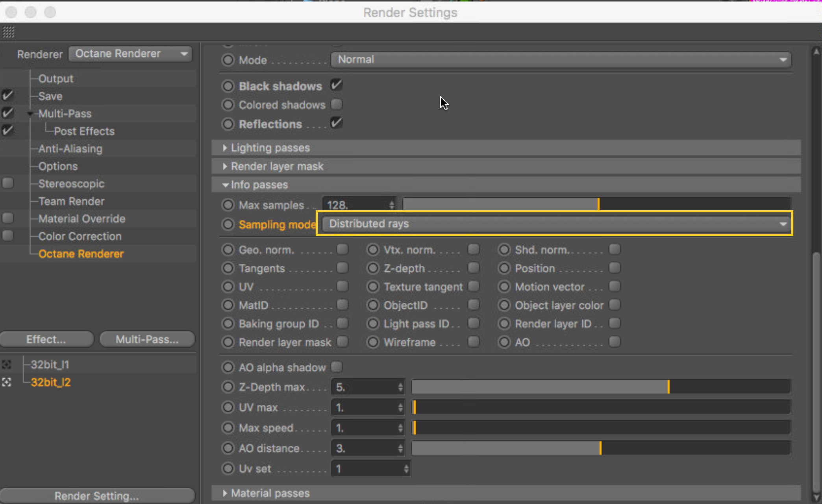Enable the Stereoscopic checkbox in sidebar

pos(8,183)
